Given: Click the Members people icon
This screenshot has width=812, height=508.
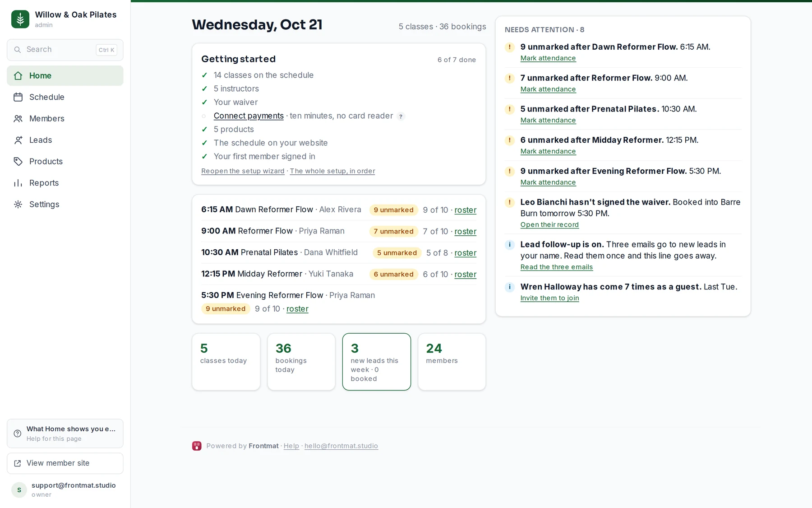Looking at the screenshot, I should (18, 118).
